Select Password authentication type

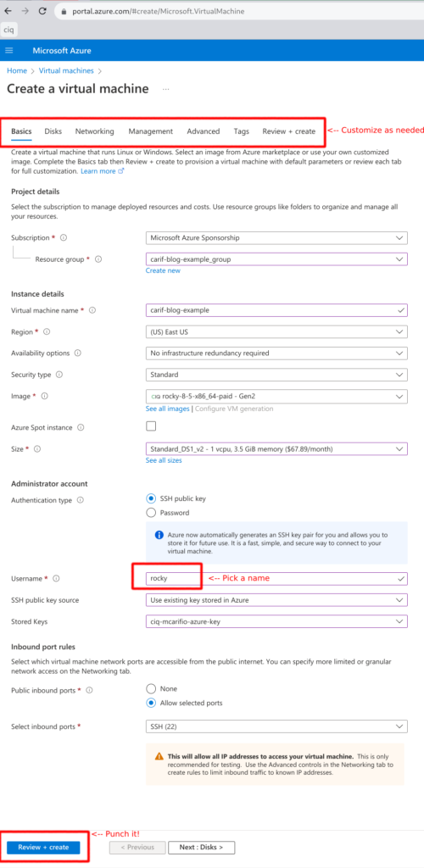tap(151, 513)
